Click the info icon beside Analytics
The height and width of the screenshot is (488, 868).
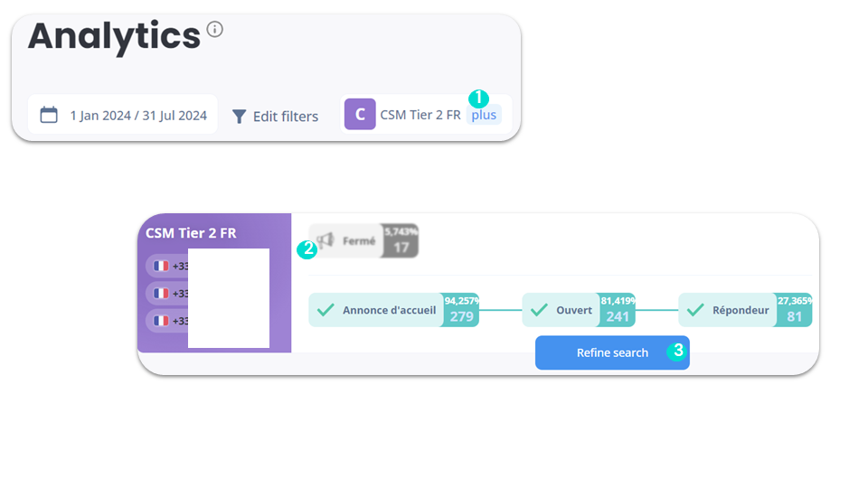click(x=215, y=29)
